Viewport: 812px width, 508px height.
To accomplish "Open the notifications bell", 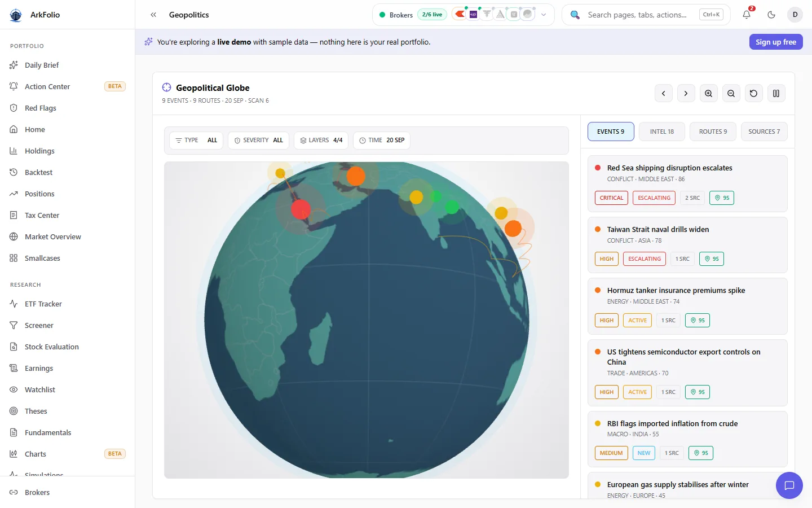I will 747,15.
